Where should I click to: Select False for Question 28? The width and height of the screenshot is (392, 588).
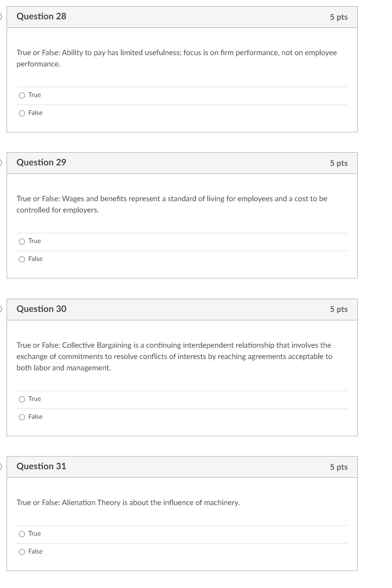(22, 113)
